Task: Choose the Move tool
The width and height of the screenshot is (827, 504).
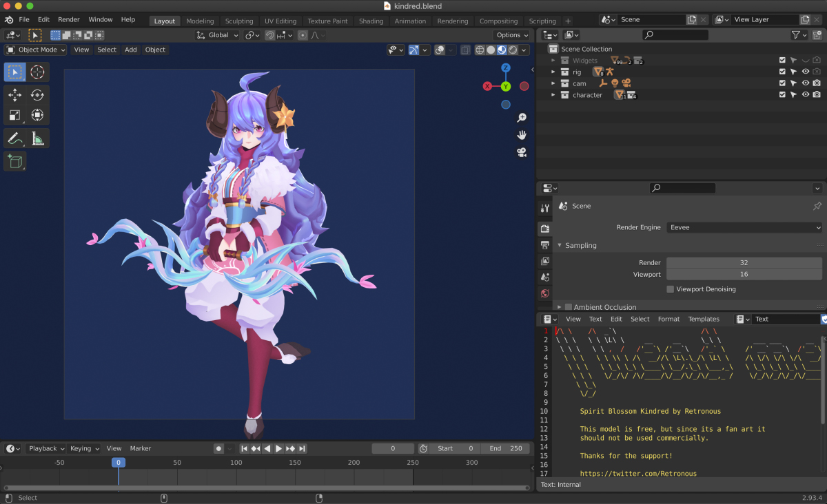Action: [x=15, y=95]
